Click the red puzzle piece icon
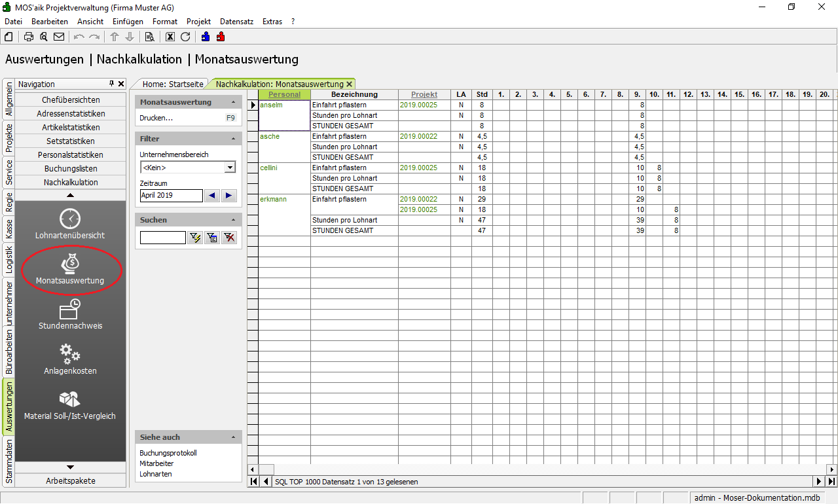 click(x=221, y=37)
